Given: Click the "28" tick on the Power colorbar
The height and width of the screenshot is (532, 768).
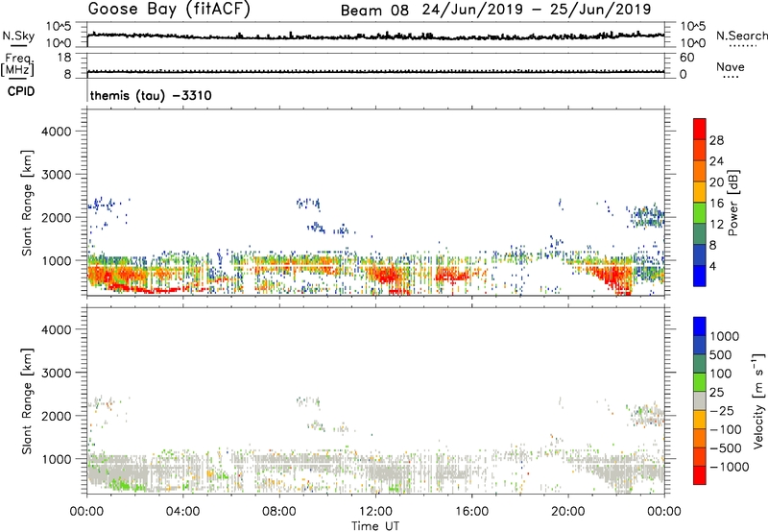Looking at the screenshot, I should [x=716, y=140].
